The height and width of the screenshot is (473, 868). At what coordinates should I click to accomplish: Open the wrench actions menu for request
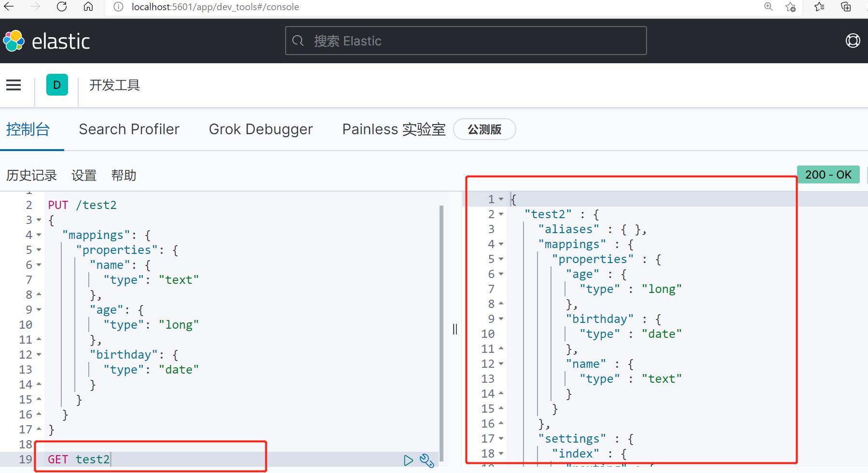click(427, 460)
